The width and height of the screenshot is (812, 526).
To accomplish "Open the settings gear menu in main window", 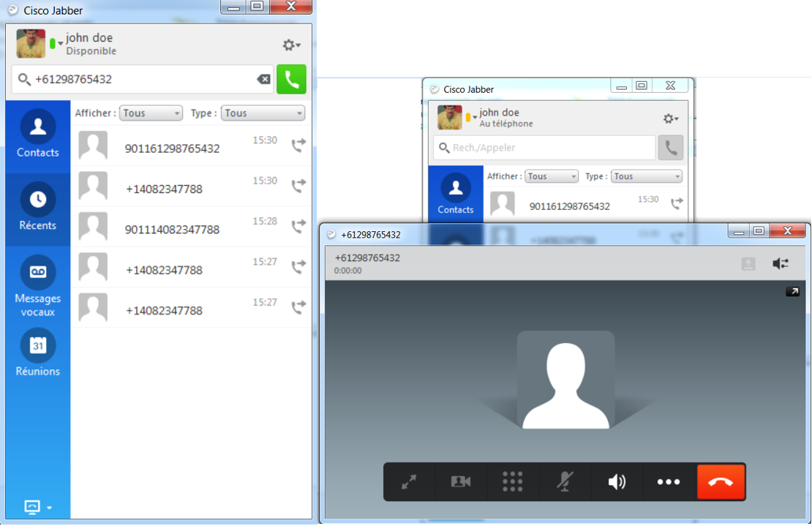I will click(x=291, y=45).
